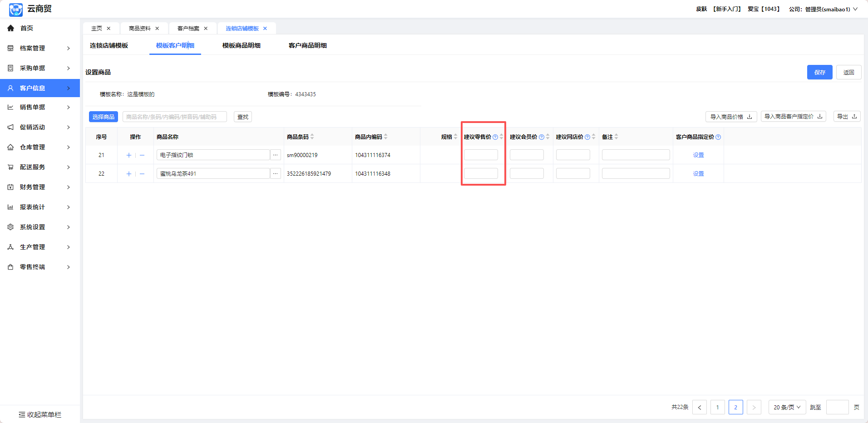868x423 pixels.
Task: Close the 连锁店铺模板 tab
Action: coord(265,29)
